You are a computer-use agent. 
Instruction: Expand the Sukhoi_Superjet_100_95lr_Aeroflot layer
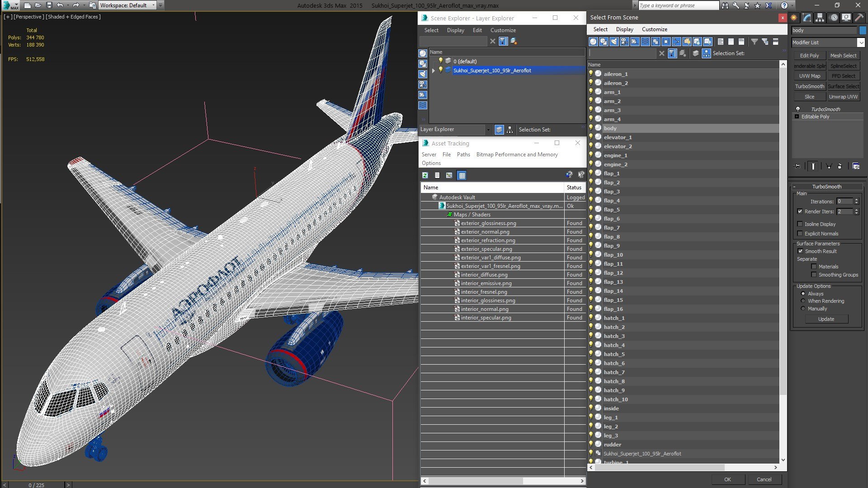(x=433, y=70)
